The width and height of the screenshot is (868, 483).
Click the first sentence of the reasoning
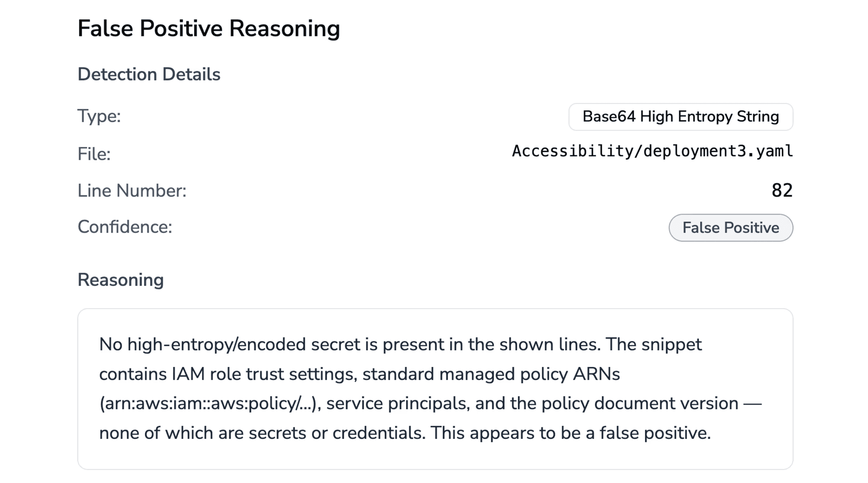pyautogui.click(x=339, y=344)
